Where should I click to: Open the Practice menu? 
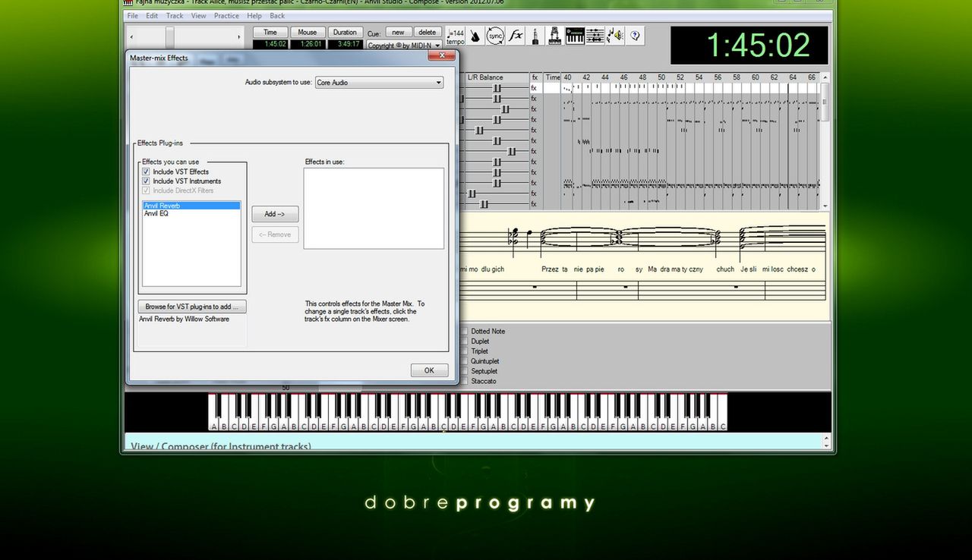coord(226,16)
